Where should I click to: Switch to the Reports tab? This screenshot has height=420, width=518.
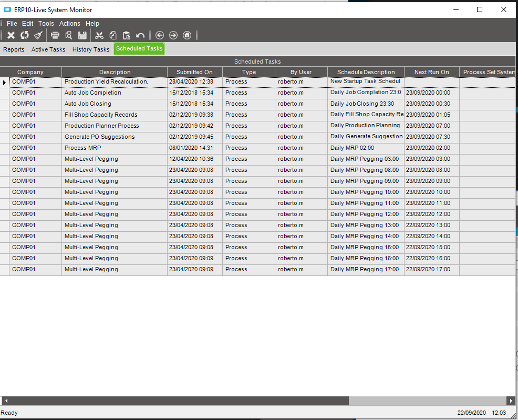(14, 49)
